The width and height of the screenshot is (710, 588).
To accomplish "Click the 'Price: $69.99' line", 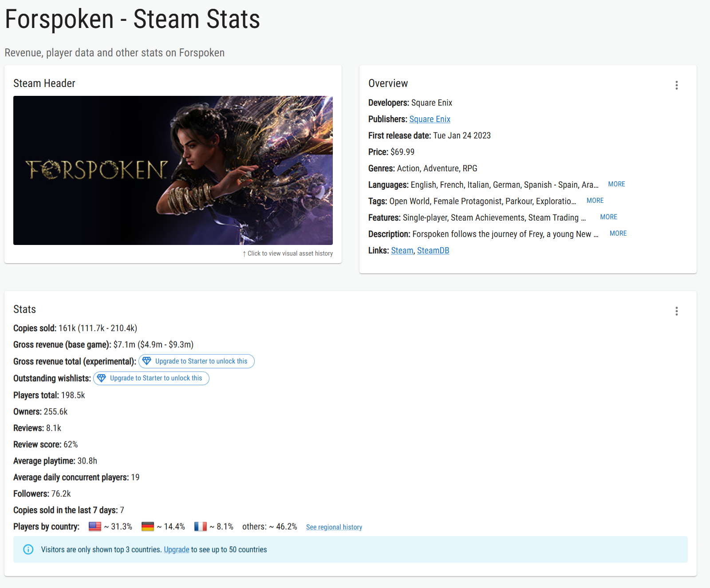I will pos(391,152).
